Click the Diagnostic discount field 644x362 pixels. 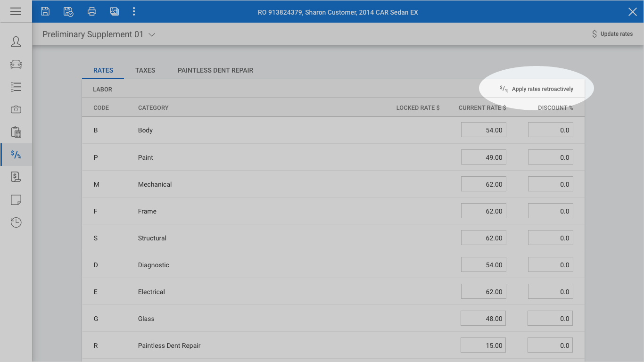pyautogui.click(x=551, y=264)
